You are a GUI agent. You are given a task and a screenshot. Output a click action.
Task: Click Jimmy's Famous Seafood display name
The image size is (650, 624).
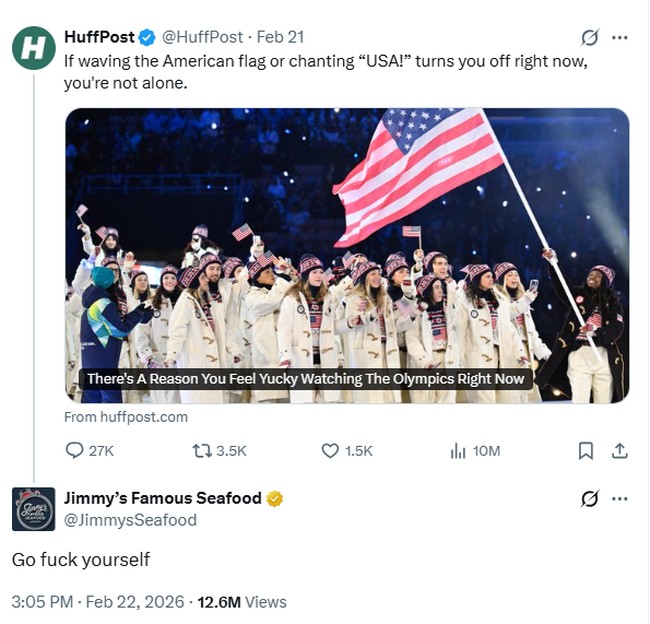click(162, 498)
